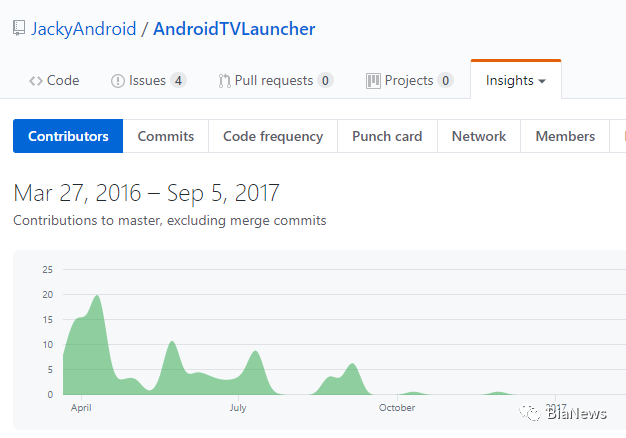Click the July marker on the graph axis
The height and width of the screenshot is (438, 626).
tap(238, 408)
